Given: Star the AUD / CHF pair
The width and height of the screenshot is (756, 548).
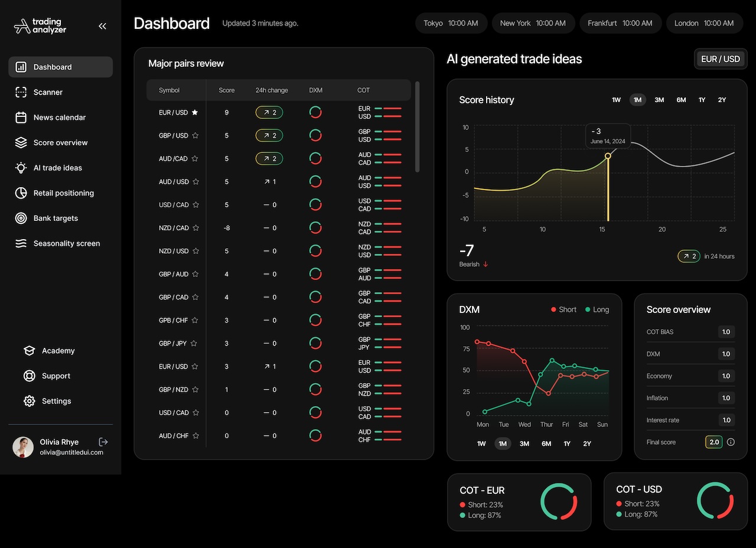Looking at the screenshot, I should click(195, 436).
